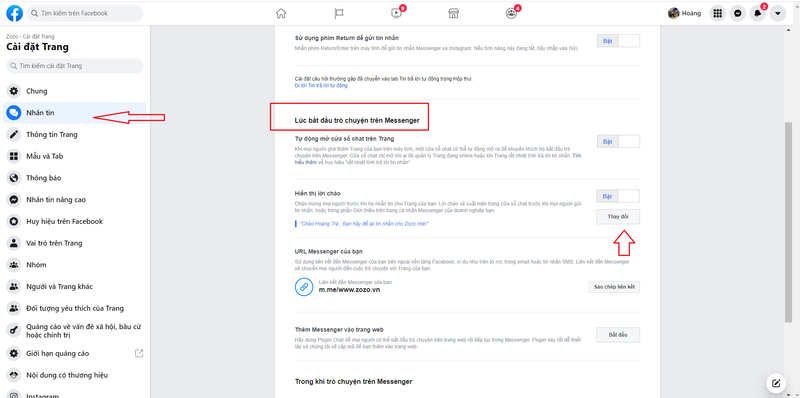Click the gear icon next to Chung
Viewport: 800px width, 398px height.
14,91
